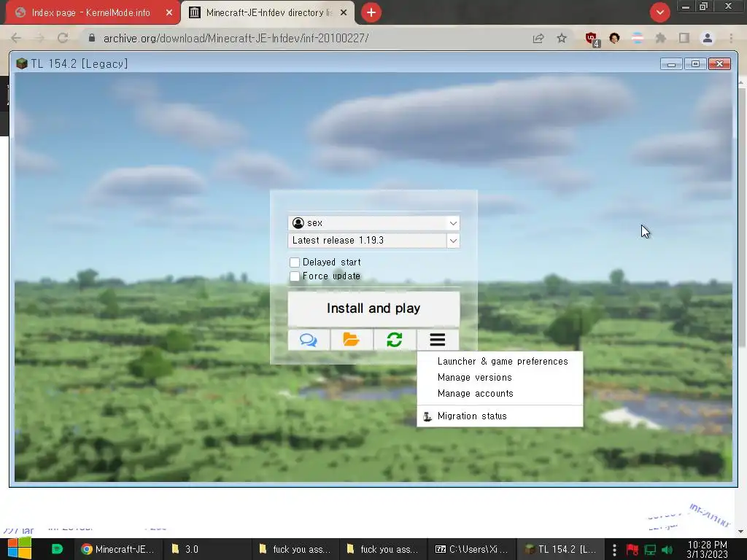Click the taskbar clock 10:28 PM
Screen dimensions: 747x560
(707, 550)
